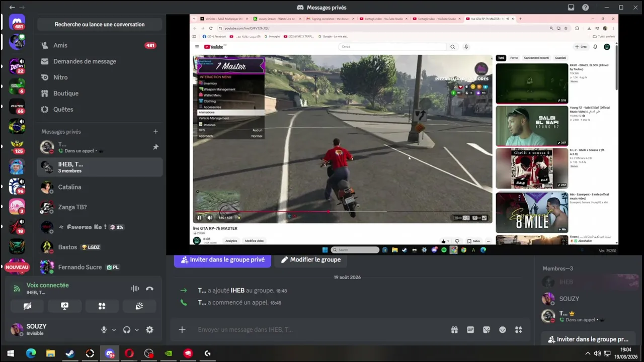Open File Explorer from the taskbar
The width and height of the screenshot is (644, 362).
pyautogui.click(x=50, y=353)
